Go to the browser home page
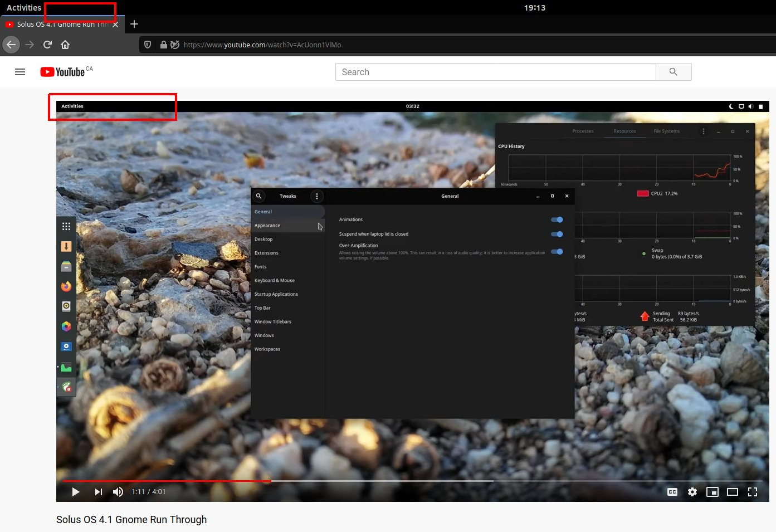776x532 pixels. (x=65, y=45)
